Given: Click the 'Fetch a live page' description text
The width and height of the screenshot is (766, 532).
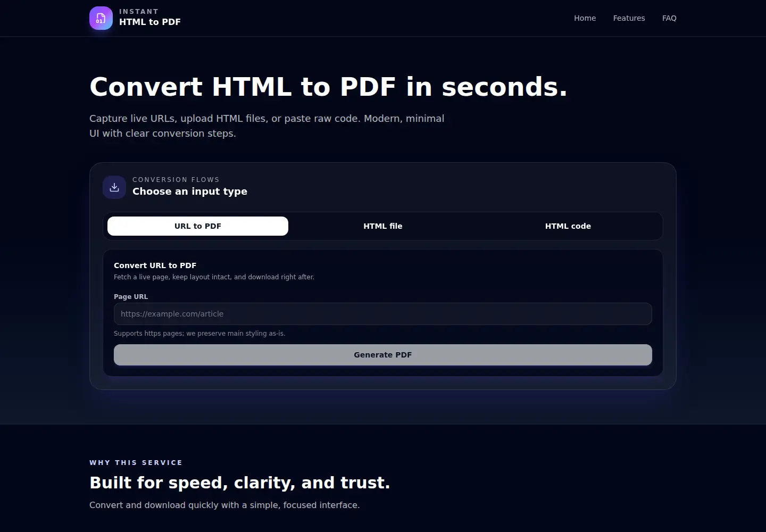Looking at the screenshot, I should [214, 277].
